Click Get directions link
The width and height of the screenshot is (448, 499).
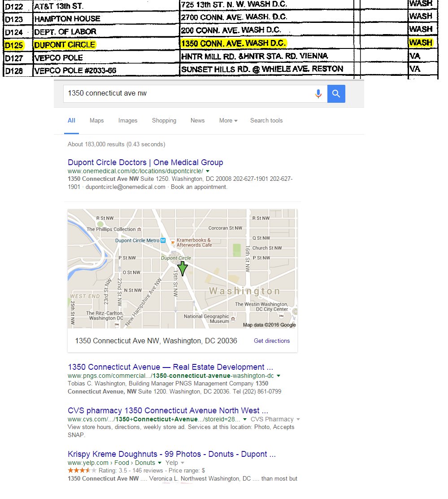point(272,341)
